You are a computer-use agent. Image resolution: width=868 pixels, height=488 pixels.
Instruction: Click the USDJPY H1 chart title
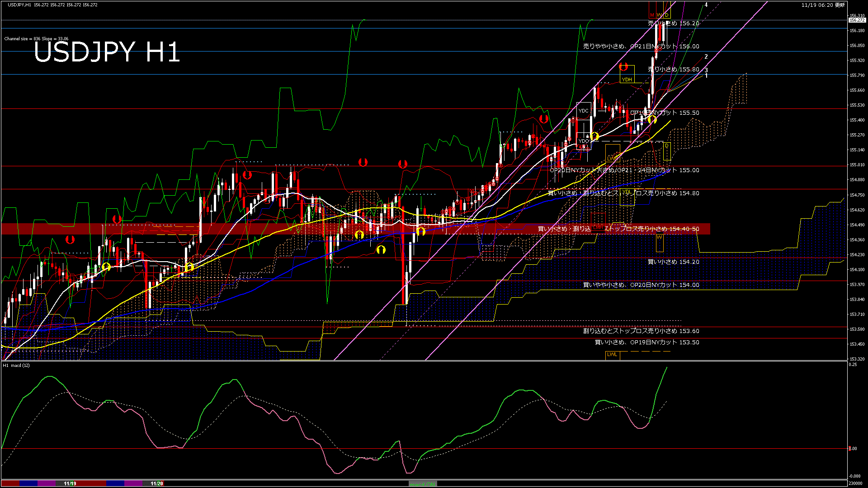click(107, 52)
